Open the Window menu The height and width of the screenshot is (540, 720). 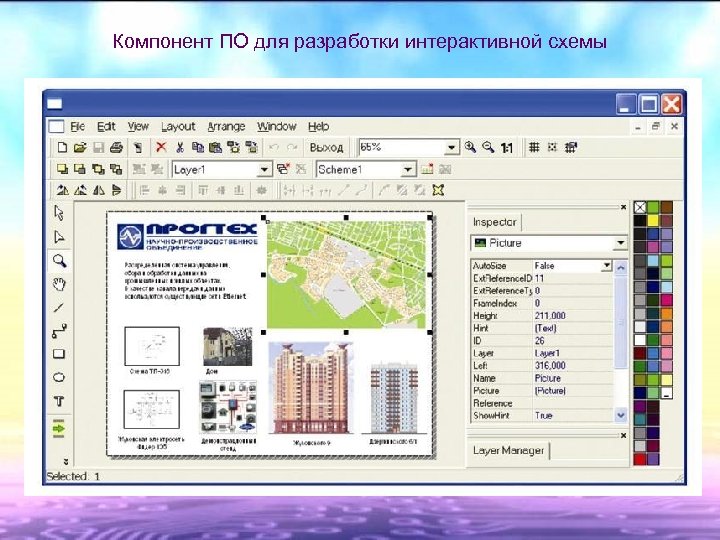pos(277,126)
